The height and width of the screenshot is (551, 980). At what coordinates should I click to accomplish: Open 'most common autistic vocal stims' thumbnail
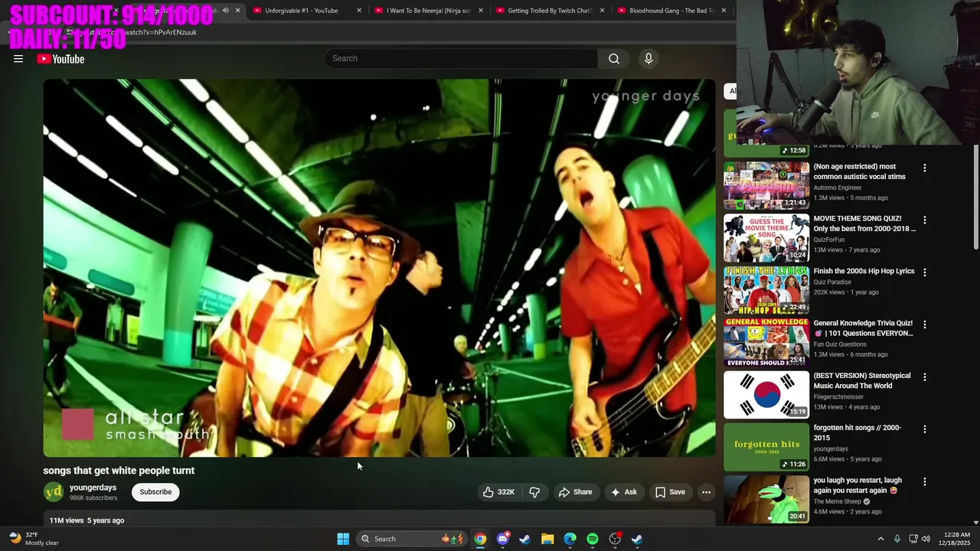[766, 185]
